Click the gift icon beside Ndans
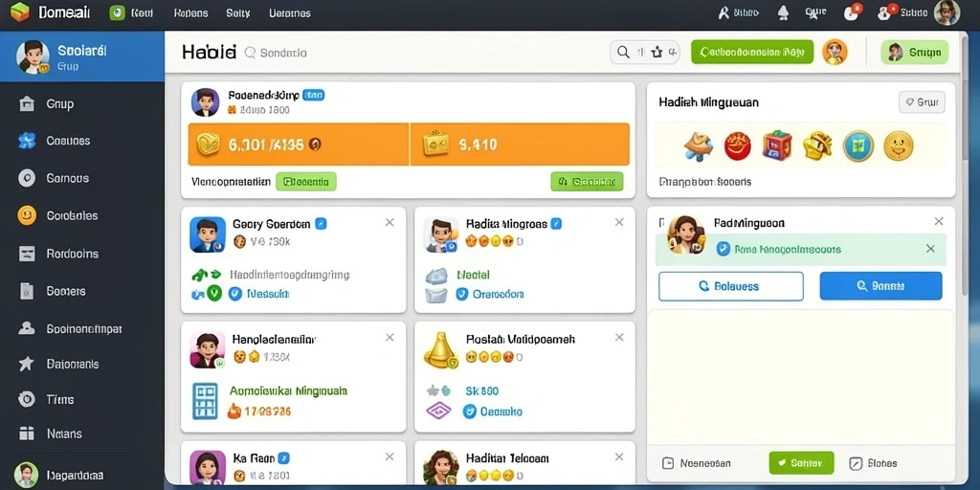Screen dimensions: 980x490 (x=26, y=434)
